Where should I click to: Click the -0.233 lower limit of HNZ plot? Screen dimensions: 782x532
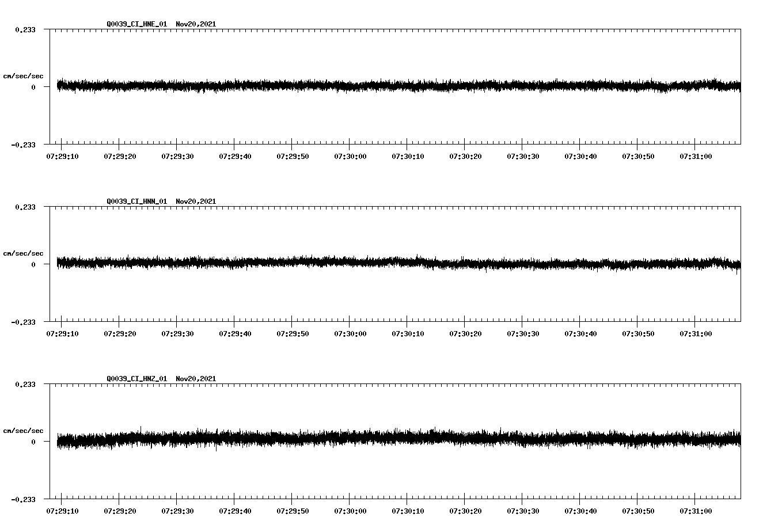click(23, 499)
